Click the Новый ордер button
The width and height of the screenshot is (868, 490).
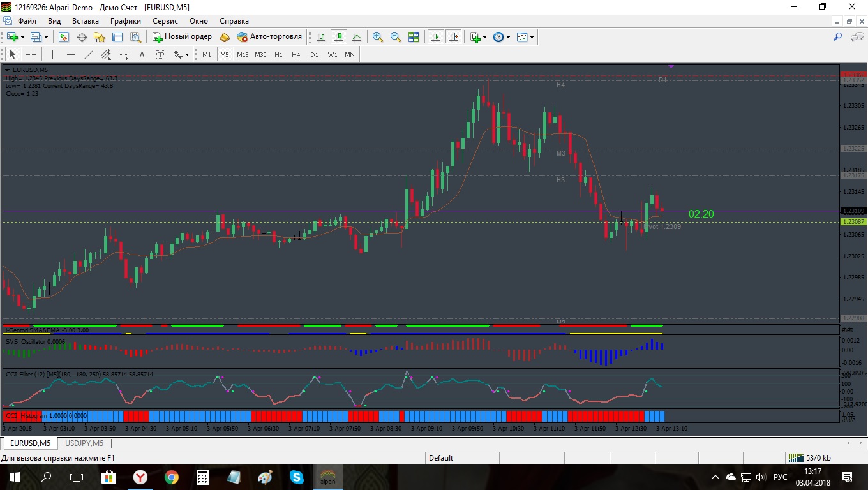pos(183,37)
